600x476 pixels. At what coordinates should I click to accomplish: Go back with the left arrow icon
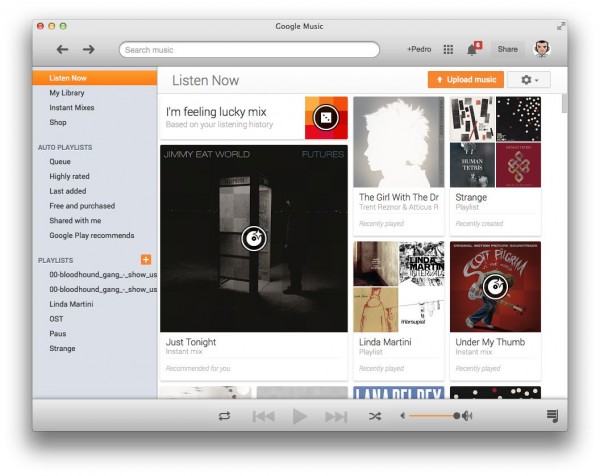tap(62, 49)
